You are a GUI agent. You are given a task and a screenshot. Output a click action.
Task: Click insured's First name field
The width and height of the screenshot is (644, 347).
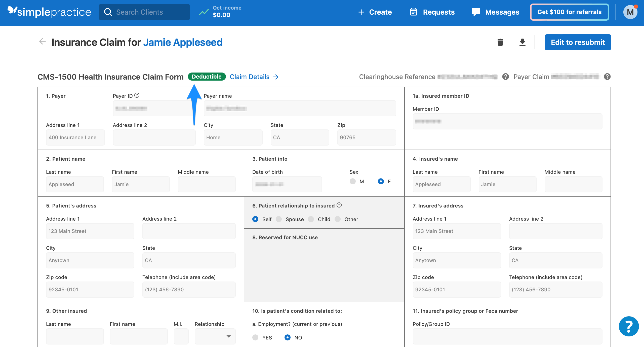tap(507, 184)
